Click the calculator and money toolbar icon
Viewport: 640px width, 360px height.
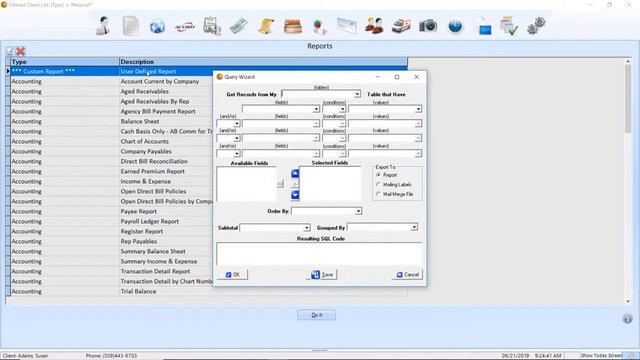click(x=212, y=26)
